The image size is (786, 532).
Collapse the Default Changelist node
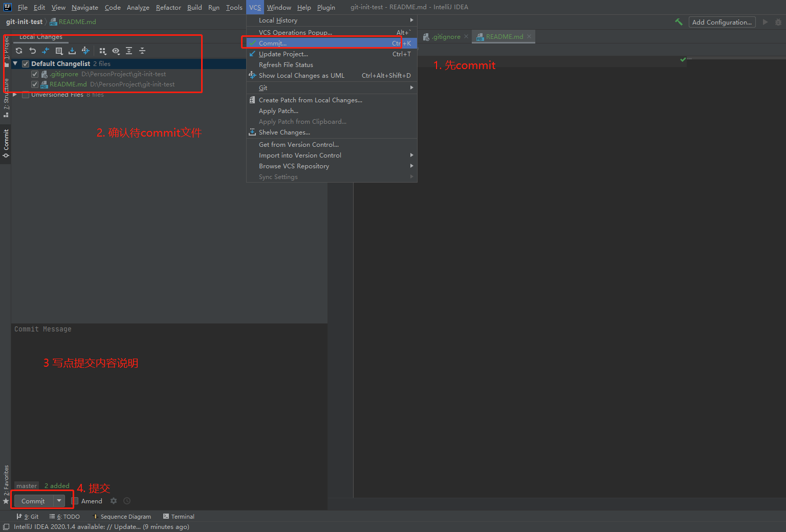pyautogui.click(x=15, y=64)
